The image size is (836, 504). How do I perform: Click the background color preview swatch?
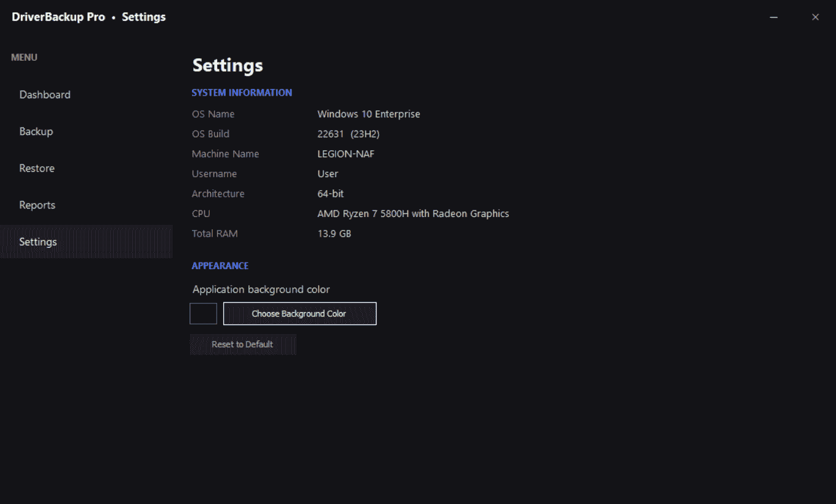tap(203, 313)
